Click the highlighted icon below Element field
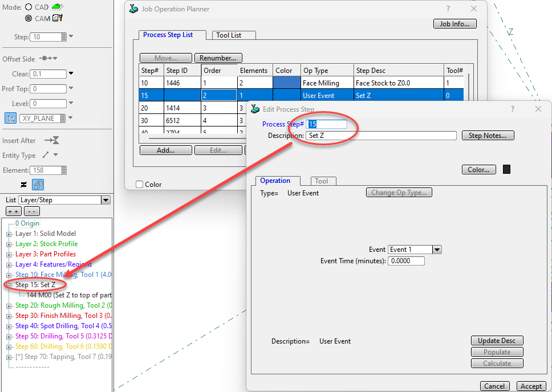The height and width of the screenshot is (392, 552). [x=38, y=184]
